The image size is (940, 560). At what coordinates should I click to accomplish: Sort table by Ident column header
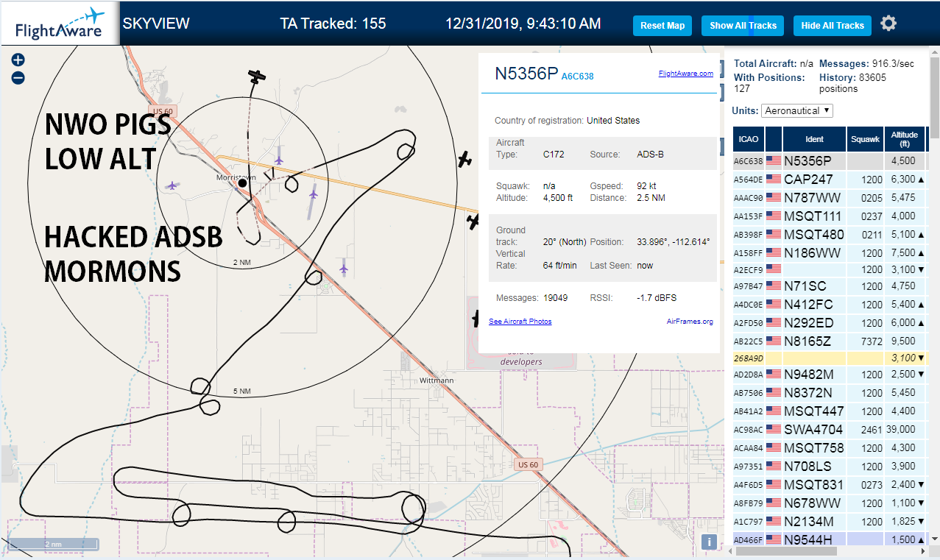[x=814, y=139]
